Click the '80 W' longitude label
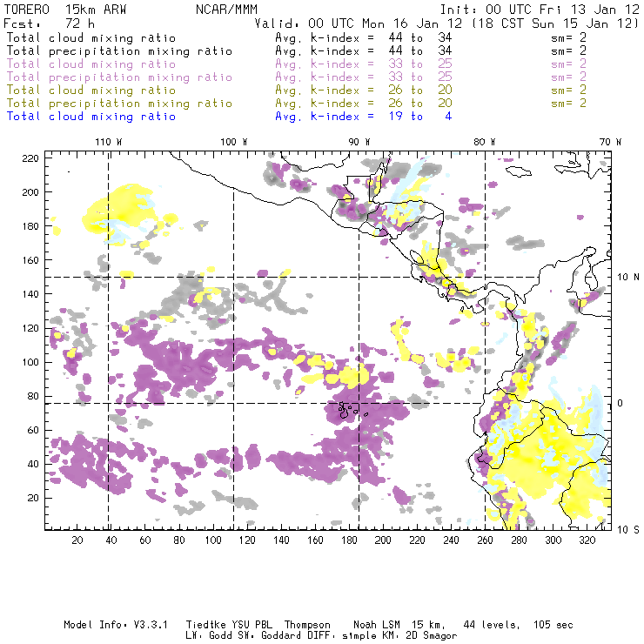This screenshot has width=644, height=644. tap(485, 142)
